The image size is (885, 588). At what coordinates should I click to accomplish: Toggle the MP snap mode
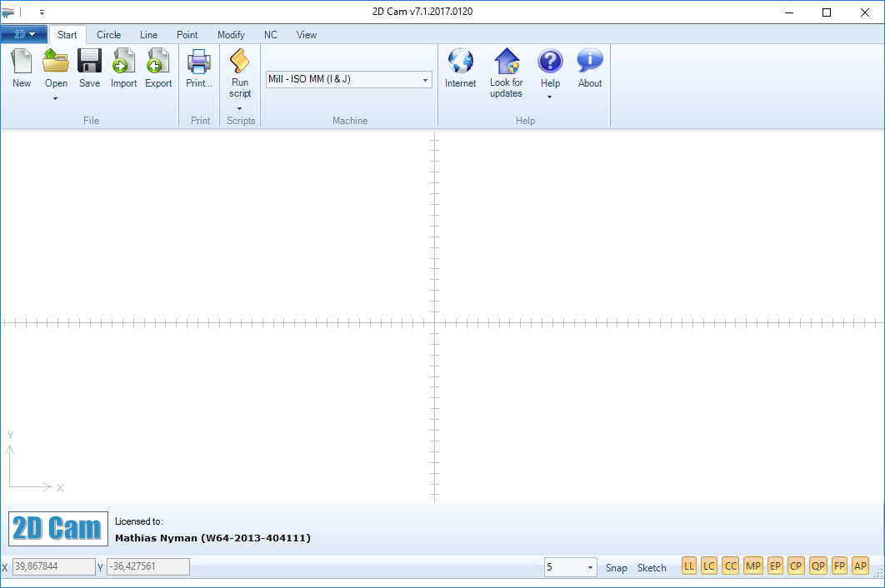tap(753, 566)
